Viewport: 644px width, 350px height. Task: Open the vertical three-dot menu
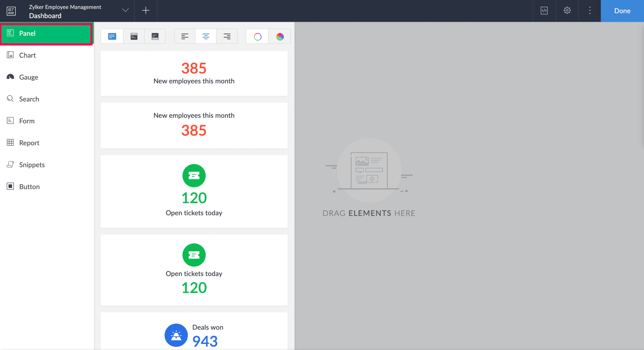(x=590, y=11)
